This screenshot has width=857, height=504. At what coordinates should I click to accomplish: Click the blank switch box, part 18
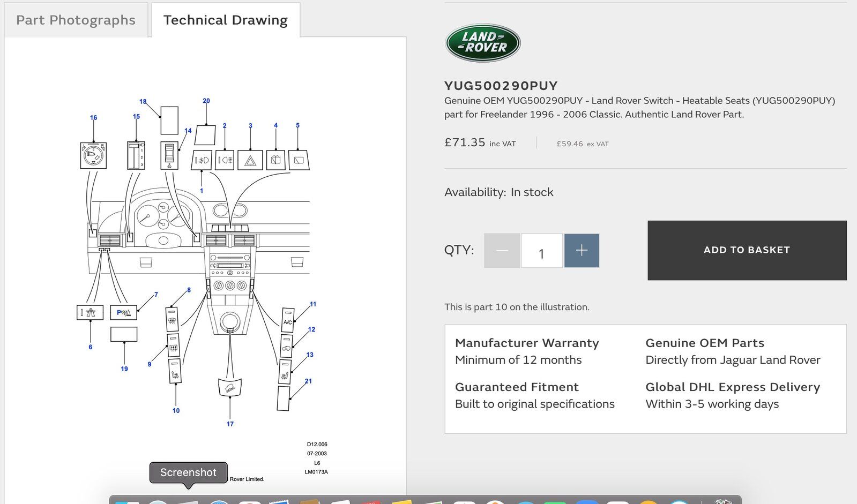click(169, 120)
